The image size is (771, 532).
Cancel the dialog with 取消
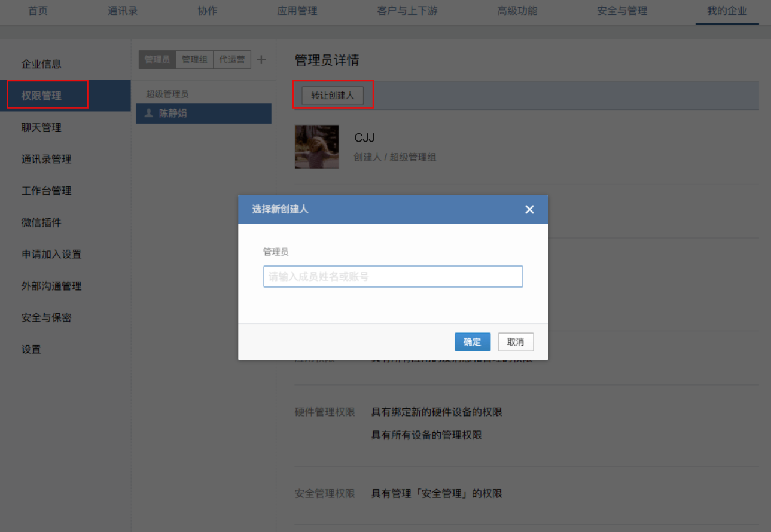point(516,342)
